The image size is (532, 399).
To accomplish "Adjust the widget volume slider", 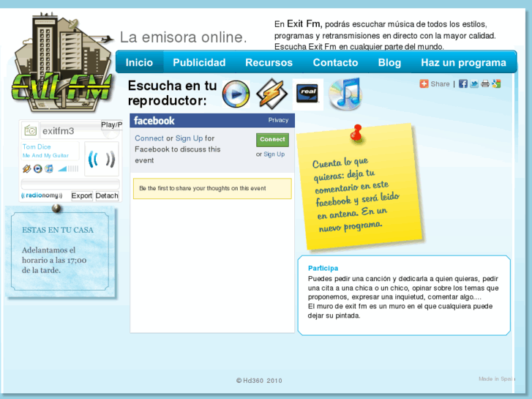I will click(x=68, y=168).
